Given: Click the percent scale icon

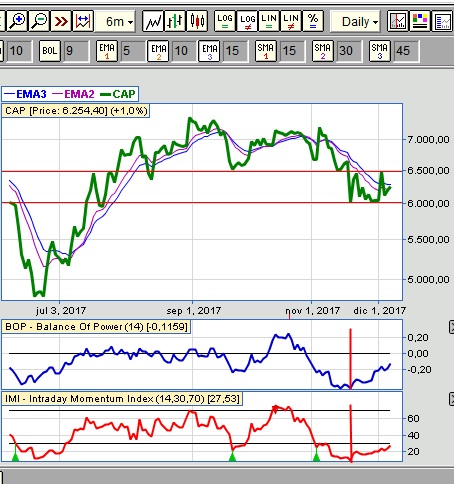Looking at the screenshot, I should [x=313, y=21].
